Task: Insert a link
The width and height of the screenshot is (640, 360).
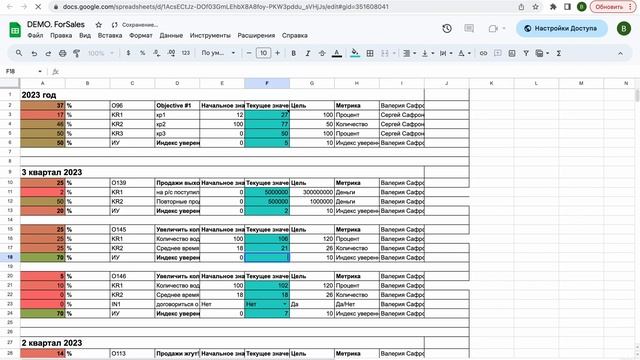Action: pyautogui.click(x=483, y=53)
